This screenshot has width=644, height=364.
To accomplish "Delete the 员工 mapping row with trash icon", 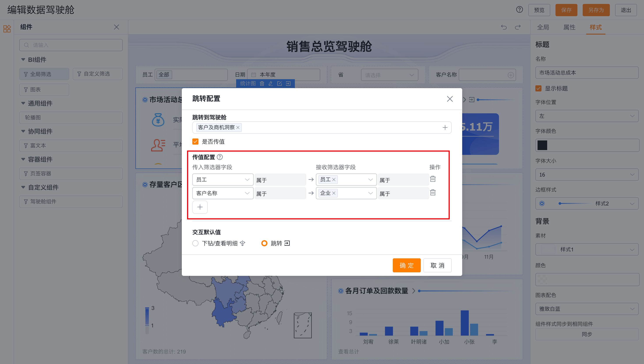I will 433,179.
